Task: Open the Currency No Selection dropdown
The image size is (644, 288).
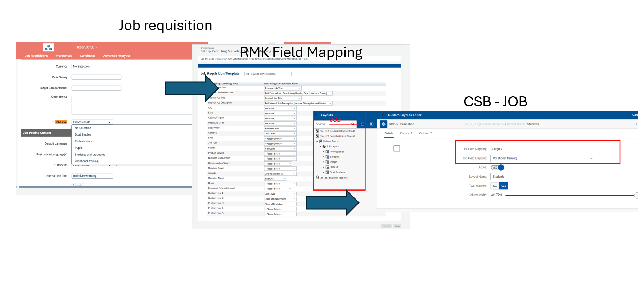Action: (84, 67)
